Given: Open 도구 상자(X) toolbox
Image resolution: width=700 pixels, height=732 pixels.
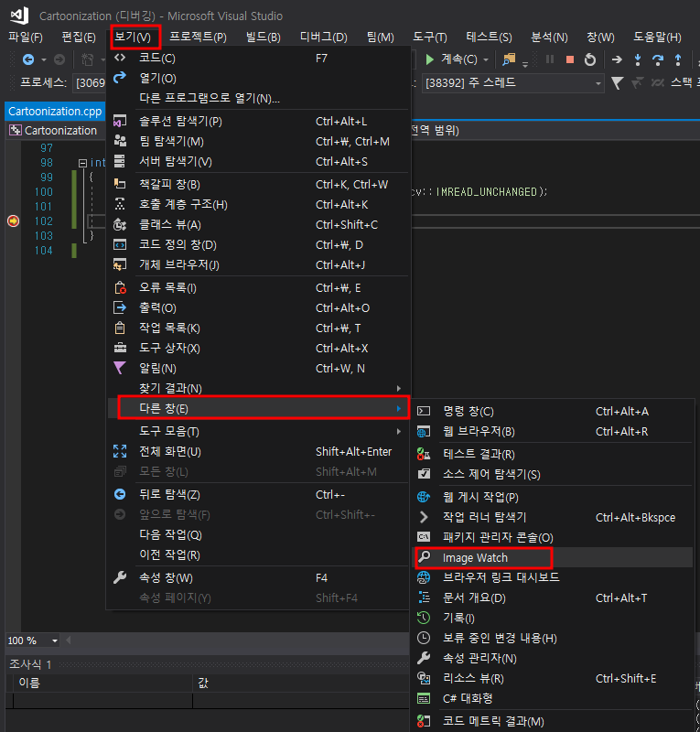Looking at the screenshot, I should tap(259, 349).
